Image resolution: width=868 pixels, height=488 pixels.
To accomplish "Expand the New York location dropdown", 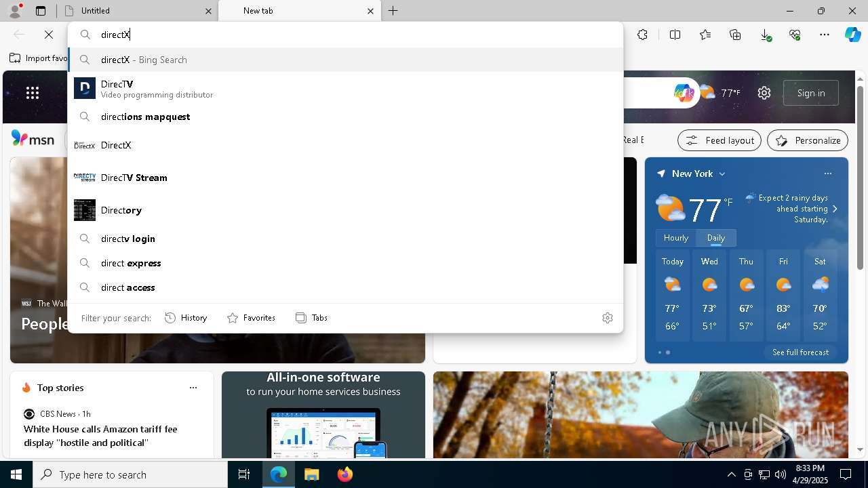I will (x=722, y=174).
